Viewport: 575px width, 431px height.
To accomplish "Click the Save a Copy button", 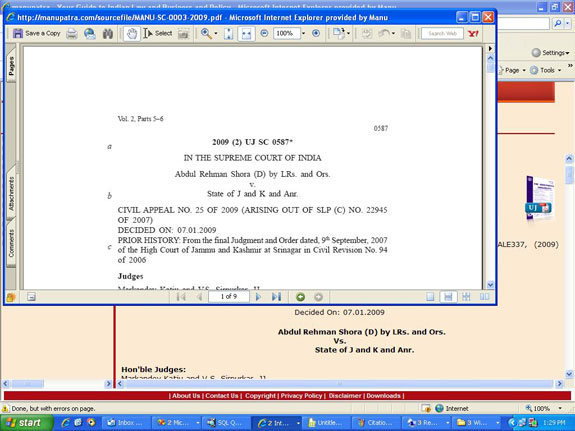I will [37, 33].
